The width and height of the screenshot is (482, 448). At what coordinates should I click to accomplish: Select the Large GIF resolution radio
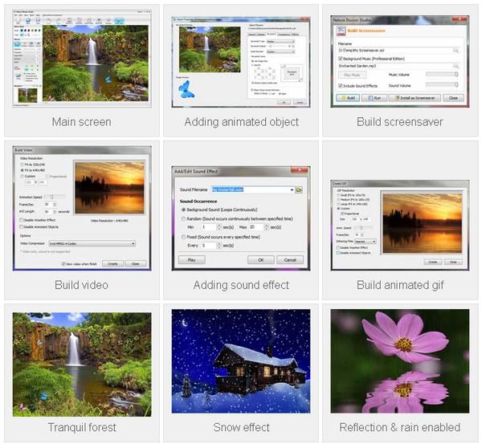coord(338,204)
